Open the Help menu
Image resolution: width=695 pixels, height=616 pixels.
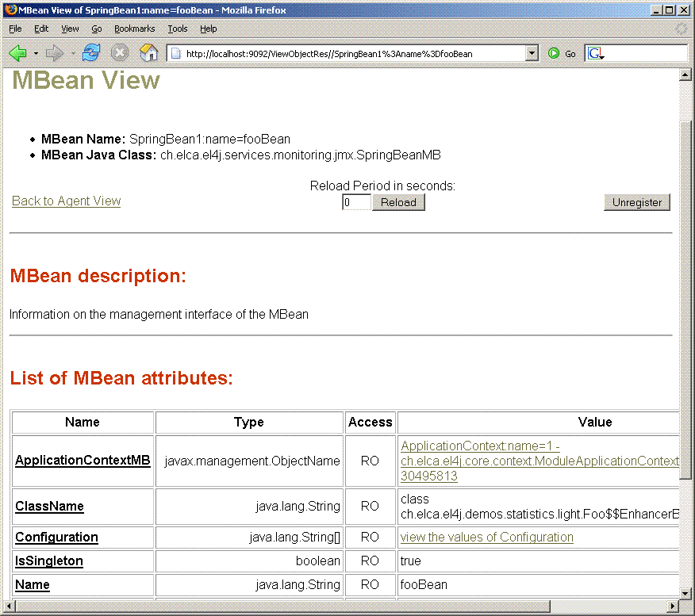pyautogui.click(x=209, y=29)
